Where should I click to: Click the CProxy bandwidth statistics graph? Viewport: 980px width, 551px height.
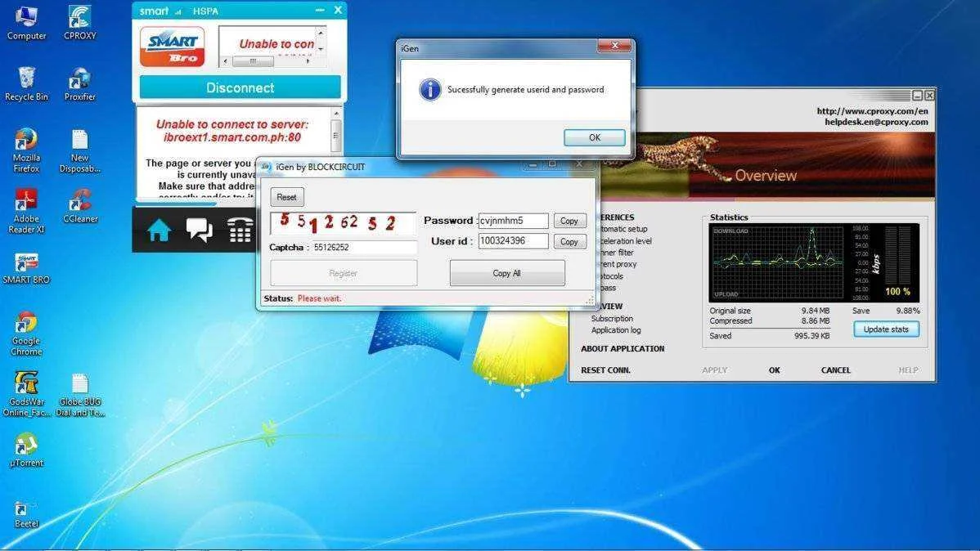[x=777, y=262]
